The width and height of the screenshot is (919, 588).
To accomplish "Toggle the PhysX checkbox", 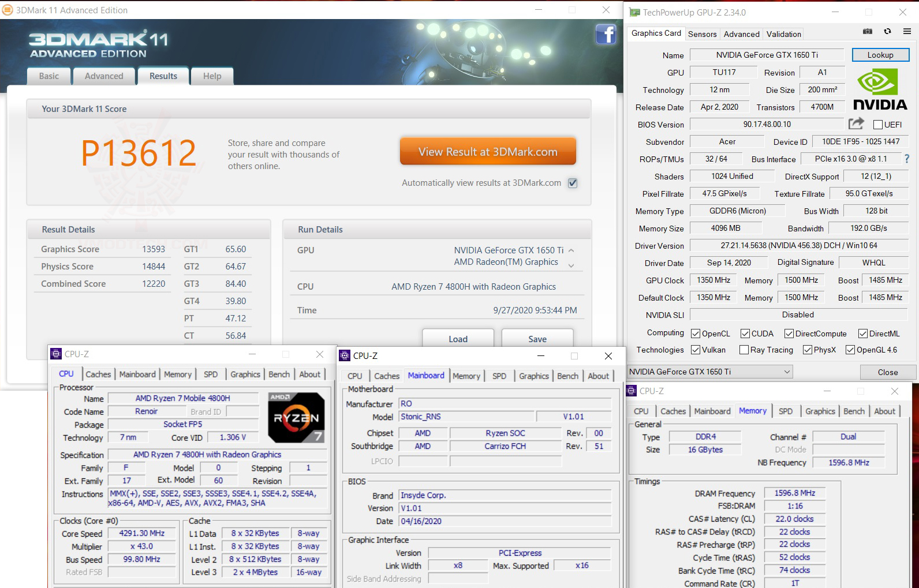I will [x=808, y=350].
